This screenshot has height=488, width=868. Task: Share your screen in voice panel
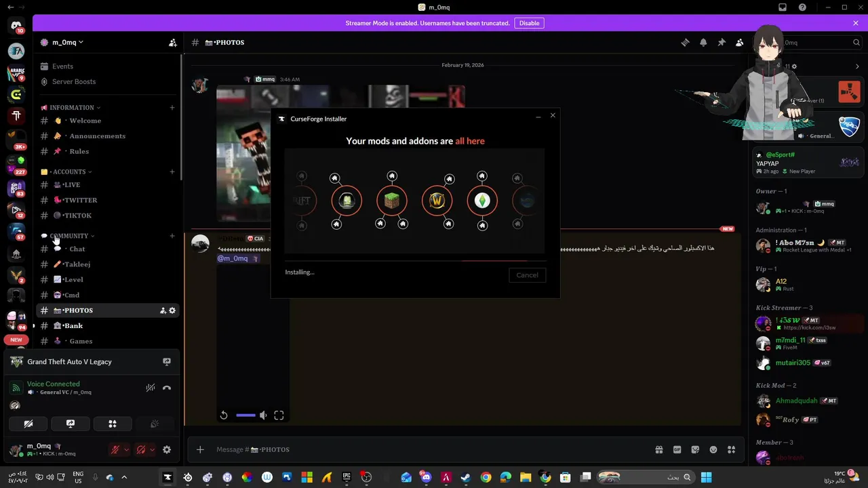tap(71, 424)
